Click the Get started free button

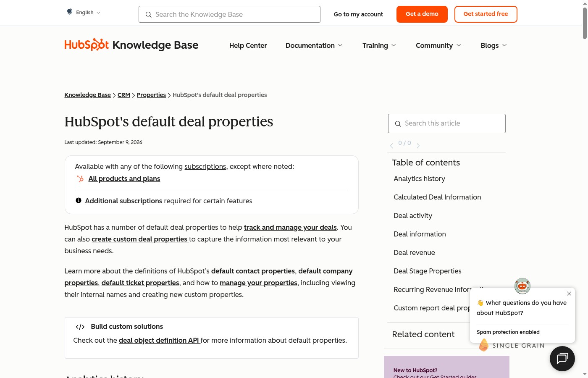(486, 14)
